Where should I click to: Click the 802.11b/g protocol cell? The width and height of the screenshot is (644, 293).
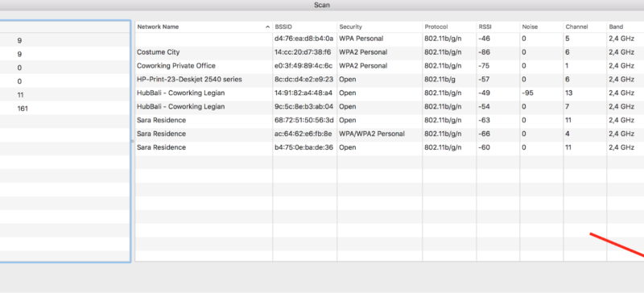pos(439,80)
